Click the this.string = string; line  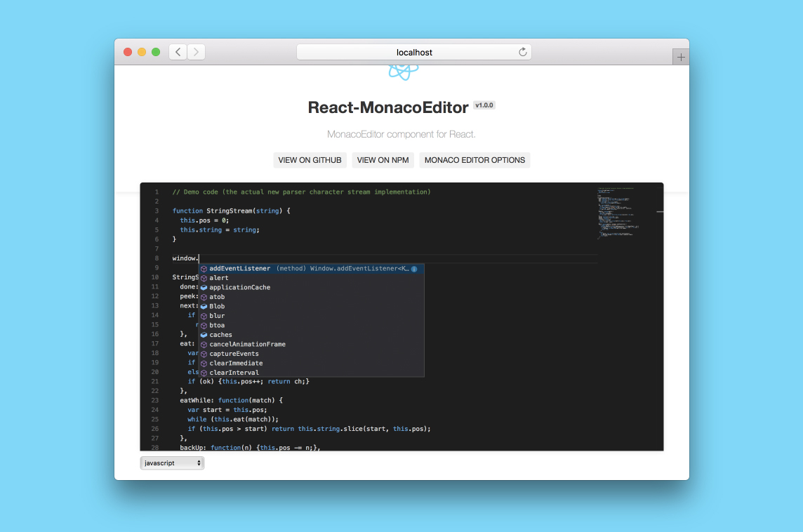tap(220, 230)
